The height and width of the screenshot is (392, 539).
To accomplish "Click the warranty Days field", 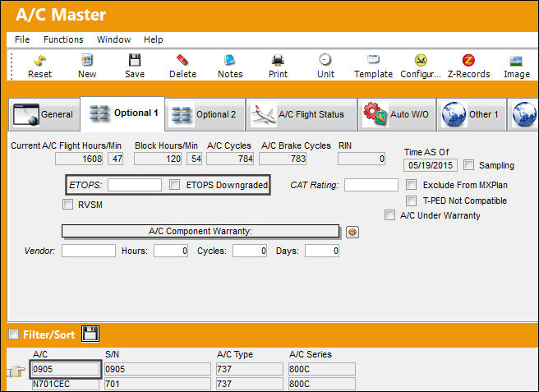I will 322,251.
